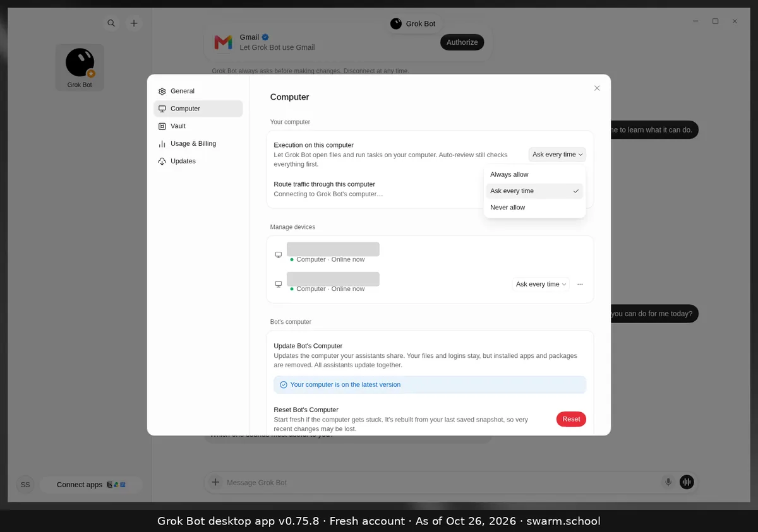Click the Message Grok Bot input field

(441, 482)
